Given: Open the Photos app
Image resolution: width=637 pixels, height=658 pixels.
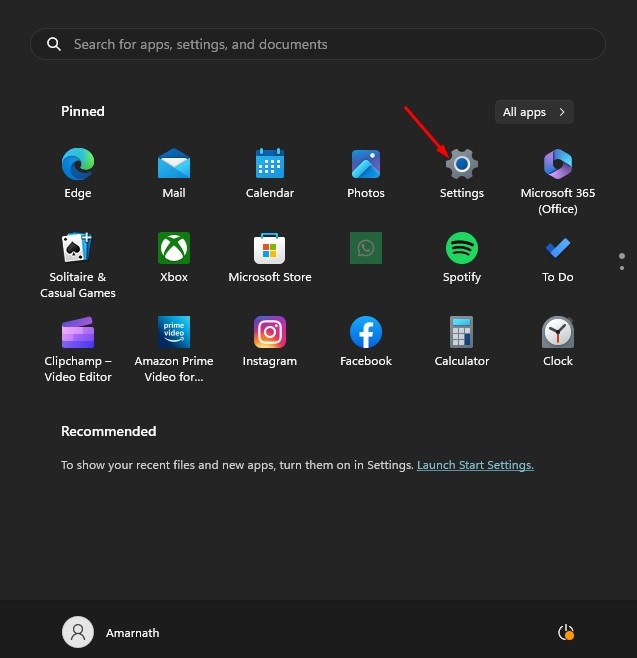Looking at the screenshot, I should [366, 164].
